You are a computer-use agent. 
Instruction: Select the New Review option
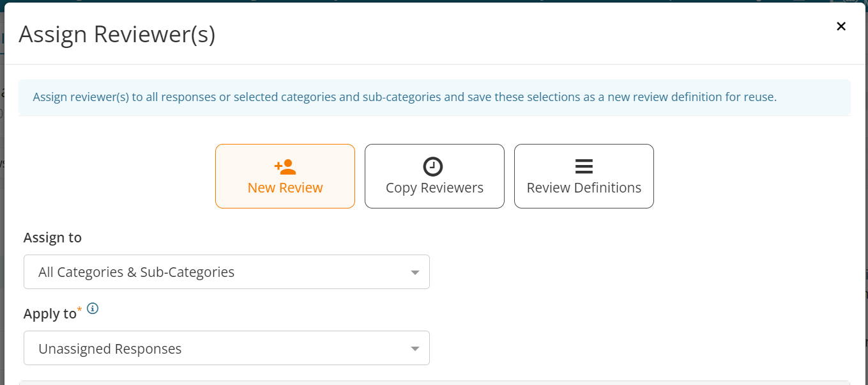click(285, 176)
